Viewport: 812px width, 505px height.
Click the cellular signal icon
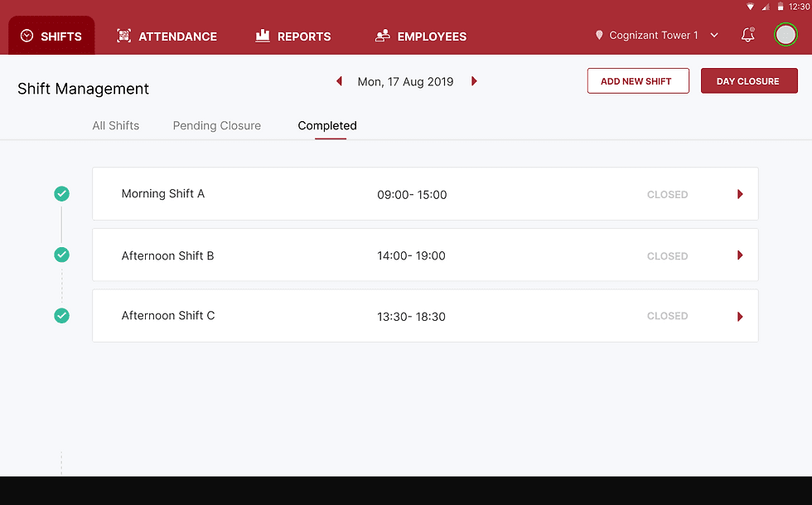click(766, 7)
